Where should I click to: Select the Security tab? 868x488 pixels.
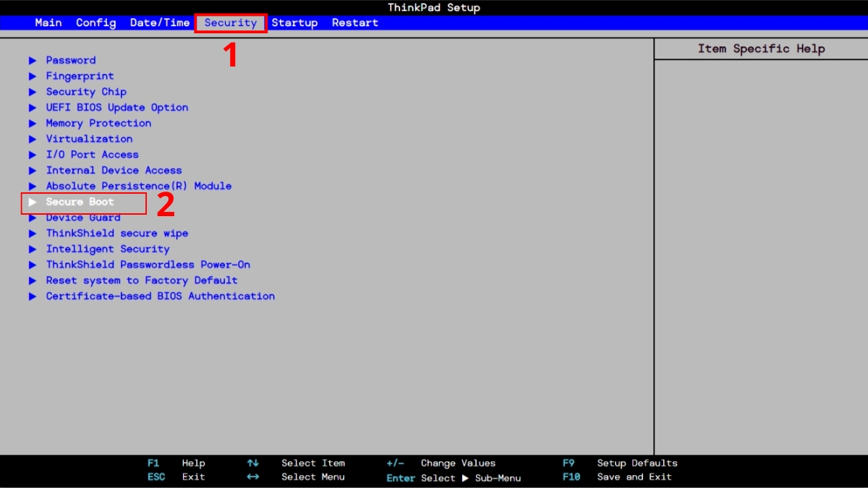[x=231, y=22]
